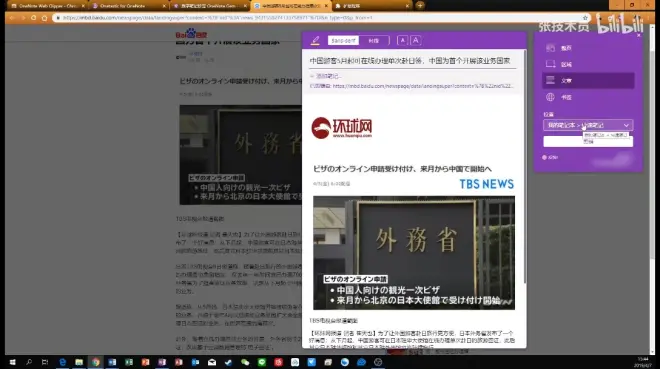This screenshot has width=660, height=369.
Task: Choose the Full Page (整页) clip mode
Action: 588,48
